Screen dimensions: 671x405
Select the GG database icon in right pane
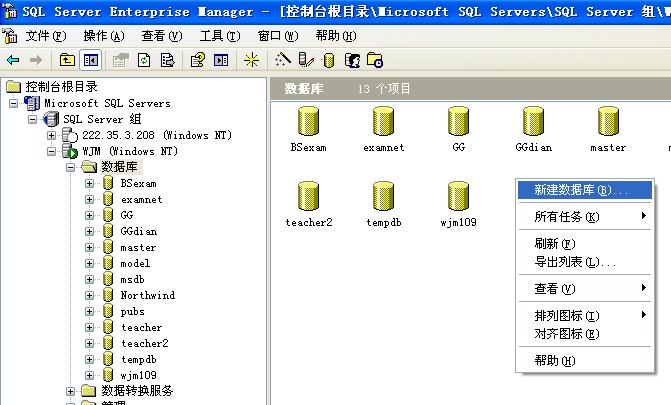click(x=458, y=129)
